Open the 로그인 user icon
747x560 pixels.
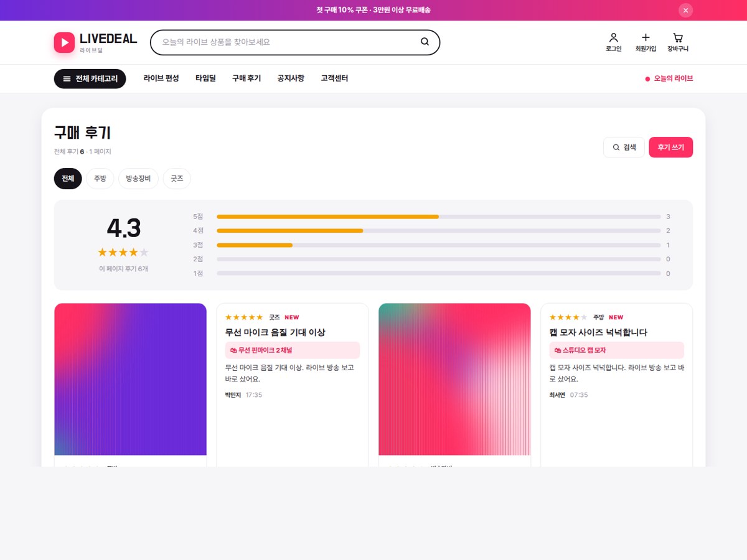614,37
